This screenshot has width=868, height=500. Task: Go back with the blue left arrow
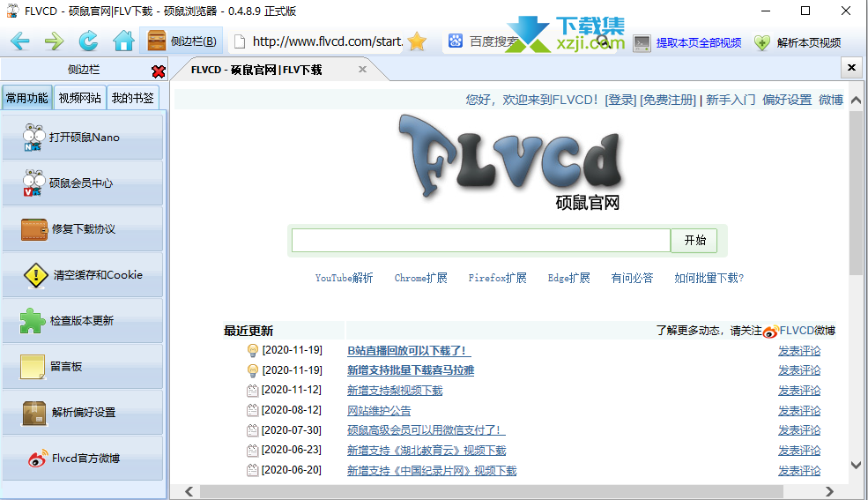click(x=20, y=41)
